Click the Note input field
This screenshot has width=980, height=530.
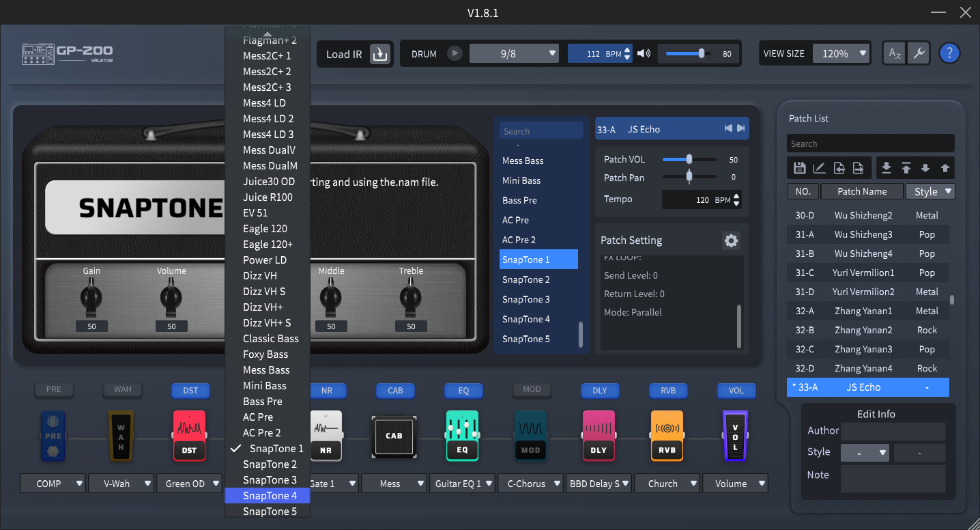pyautogui.click(x=893, y=479)
